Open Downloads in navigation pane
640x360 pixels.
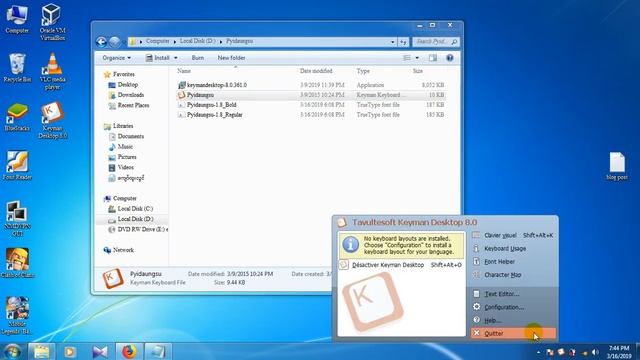(x=126, y=95)
